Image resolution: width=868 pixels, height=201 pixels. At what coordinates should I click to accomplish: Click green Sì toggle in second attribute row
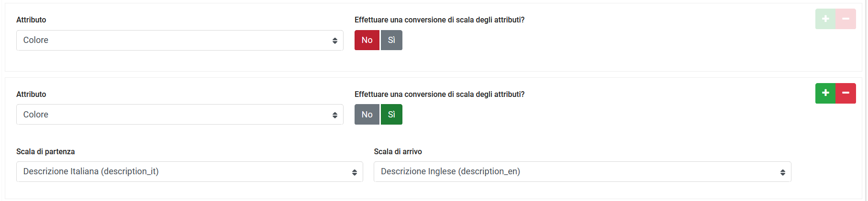[391, 115]
